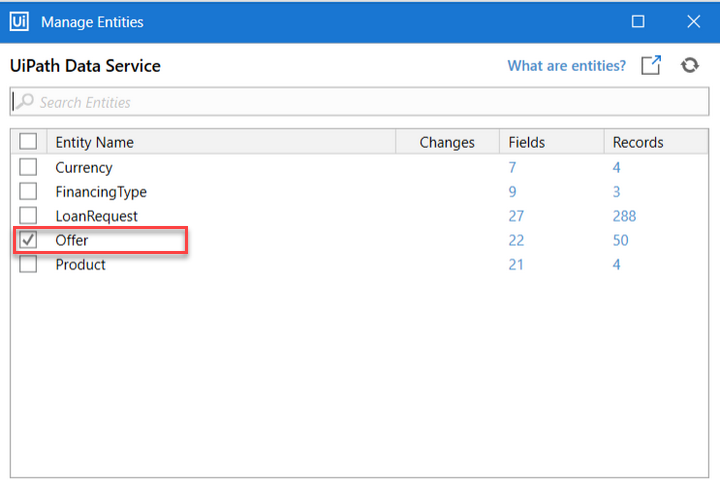Refresh the entities list
This screenshot has height=480, width=721.
coord(690,65)
